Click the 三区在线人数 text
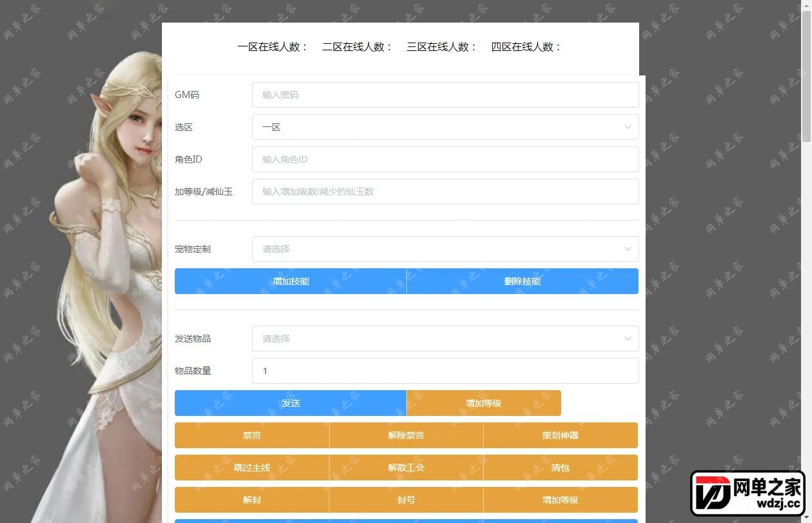The width and height of the screenshot is (812, 523). (x=442, y=47)
